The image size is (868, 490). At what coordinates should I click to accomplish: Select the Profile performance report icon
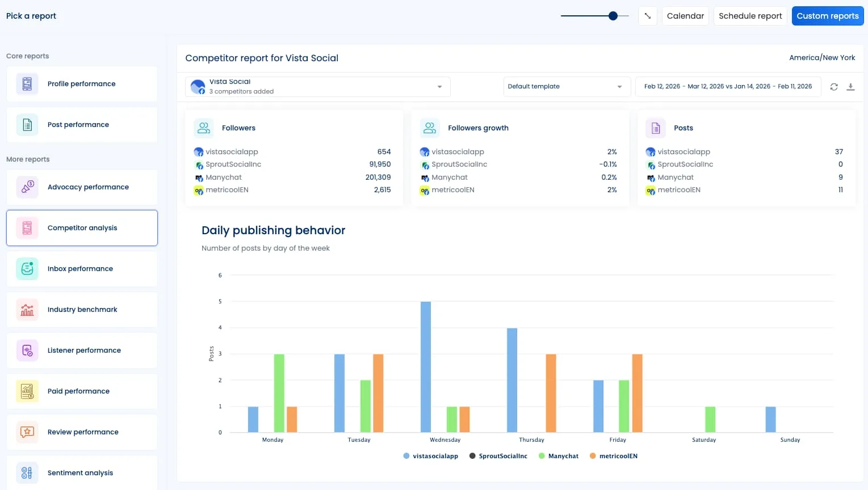pos(27,83)
